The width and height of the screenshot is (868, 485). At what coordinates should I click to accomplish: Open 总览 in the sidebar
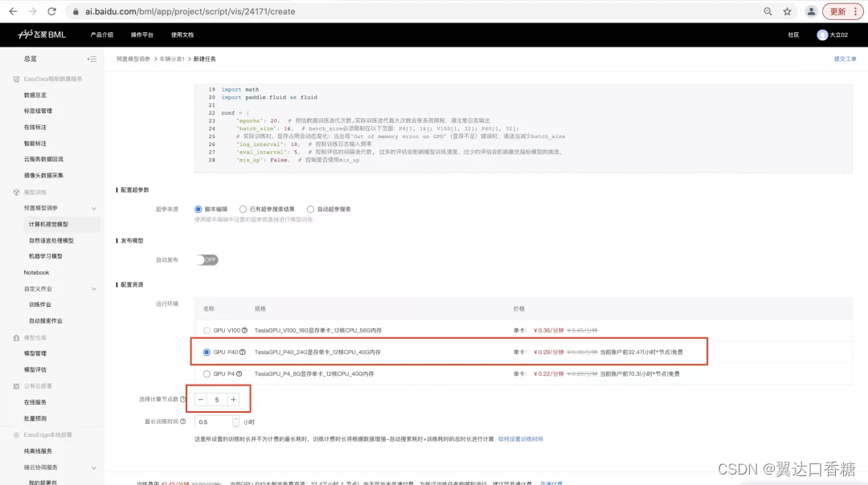click(x=31, y=59)
